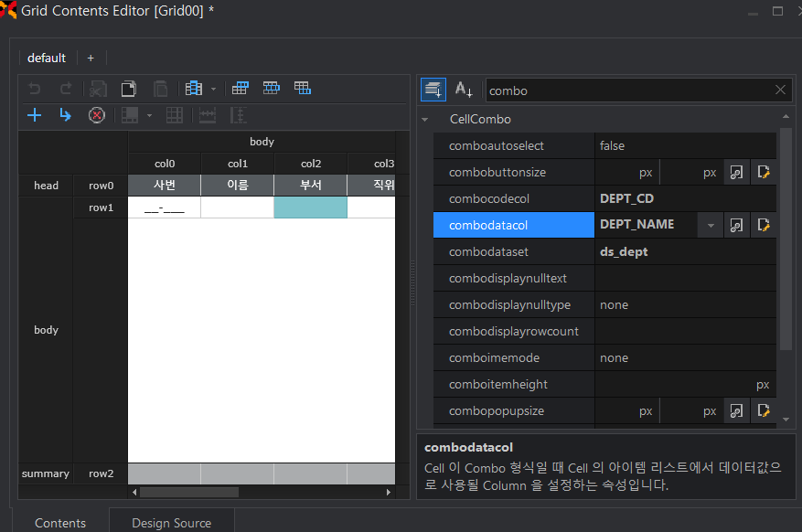Select the combodataset property
The width and height of the screenshot is (802, 532).
pyautogui.click(x=514, y=252)
